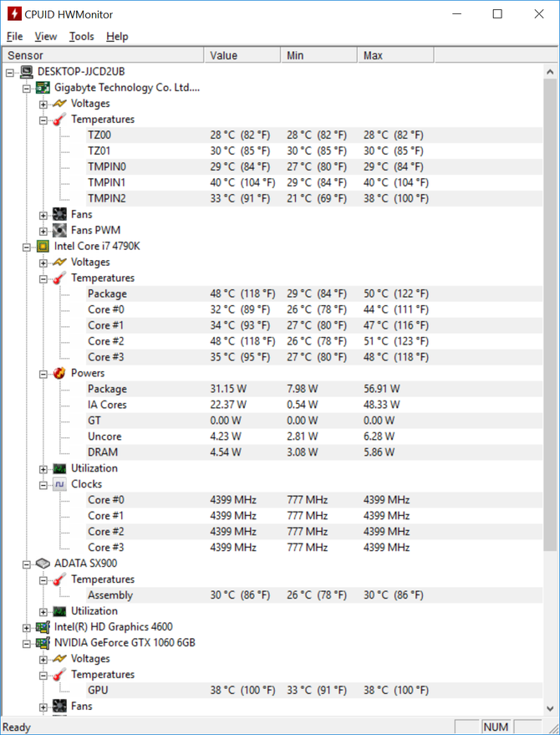Open the Help menu
The width and height of the screenshot is (560, 735).
click(117, 37)
